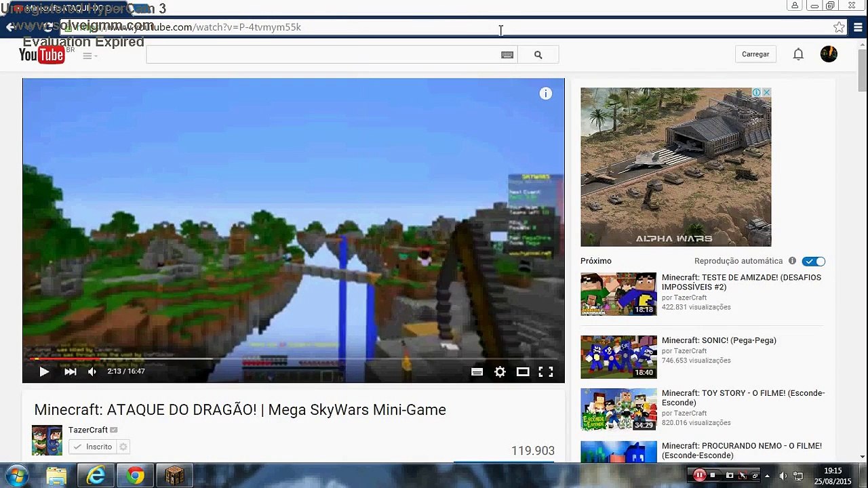Open the Minecraft taskbar icon
The image size is (868, 488).
click(174, 476)
